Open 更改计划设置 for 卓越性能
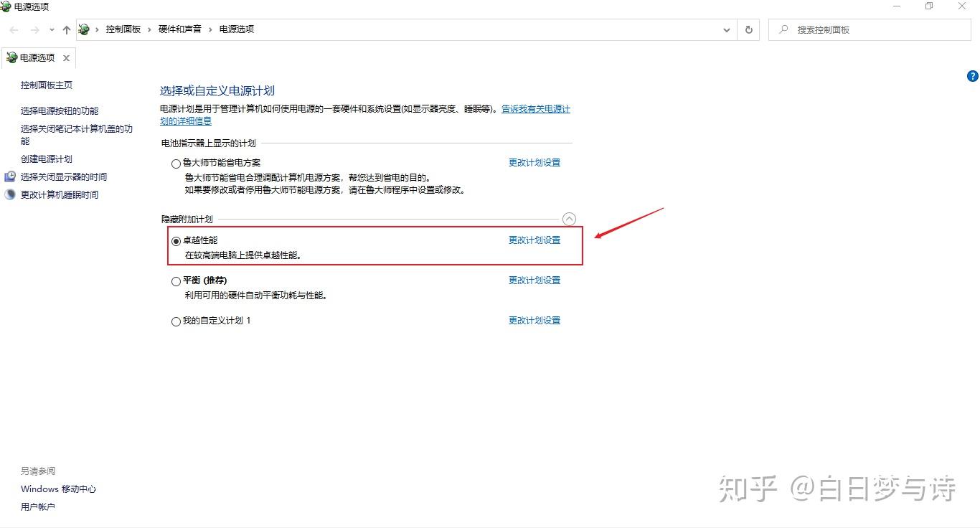 (x=534, y=240)
